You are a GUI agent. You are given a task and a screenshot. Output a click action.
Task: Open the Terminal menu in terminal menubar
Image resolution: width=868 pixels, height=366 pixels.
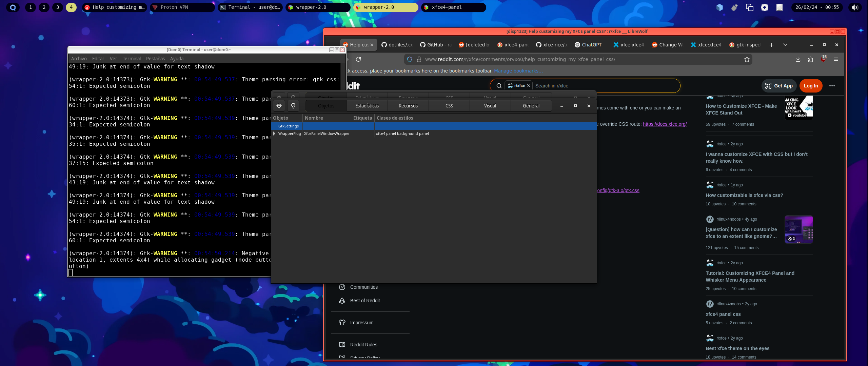point(132,59)
